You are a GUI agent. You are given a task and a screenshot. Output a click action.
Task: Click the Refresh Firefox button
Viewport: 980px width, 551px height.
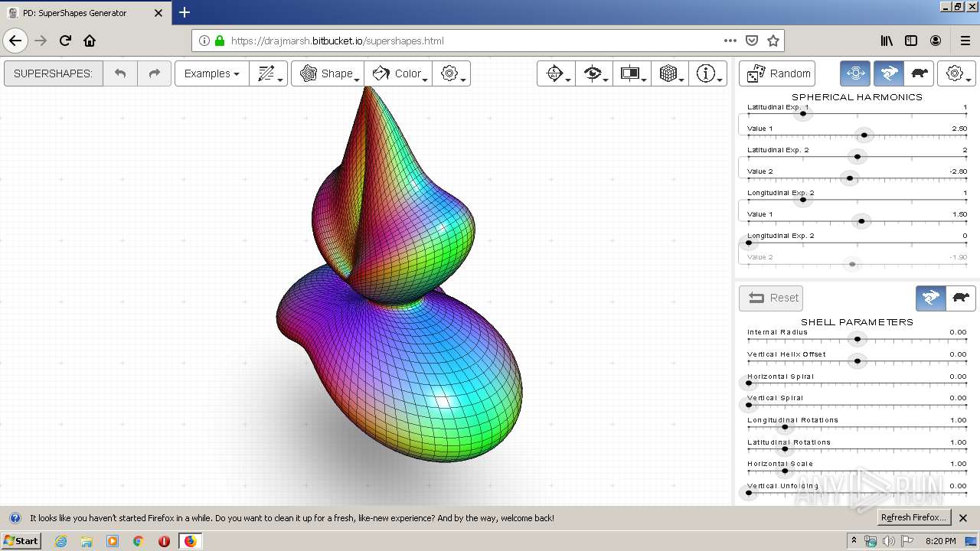click(x=914, y=517)
